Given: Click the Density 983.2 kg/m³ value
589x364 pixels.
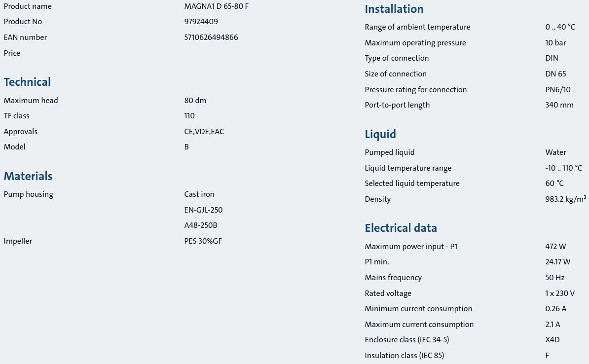Looking at the screenshot, I should (566, 199).
